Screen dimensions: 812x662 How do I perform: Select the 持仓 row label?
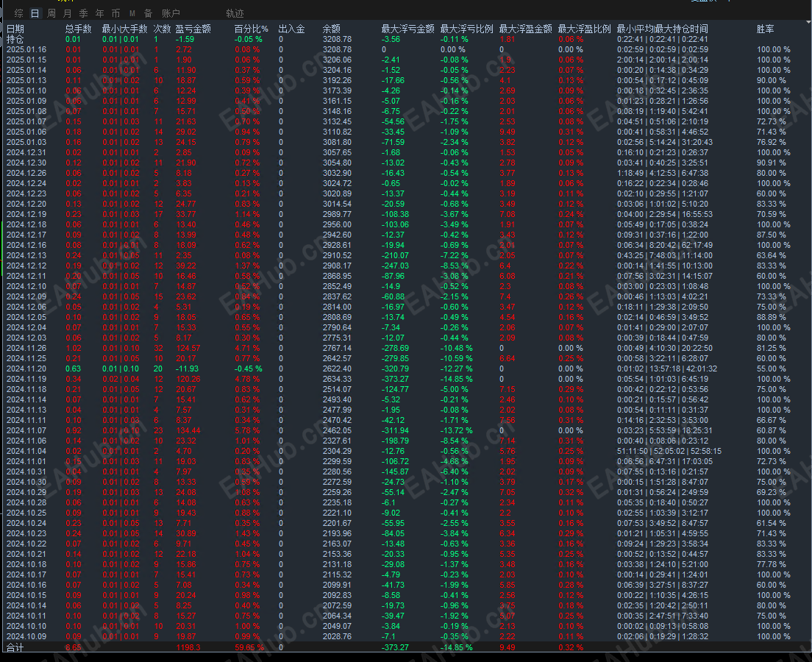click(15, 40)
